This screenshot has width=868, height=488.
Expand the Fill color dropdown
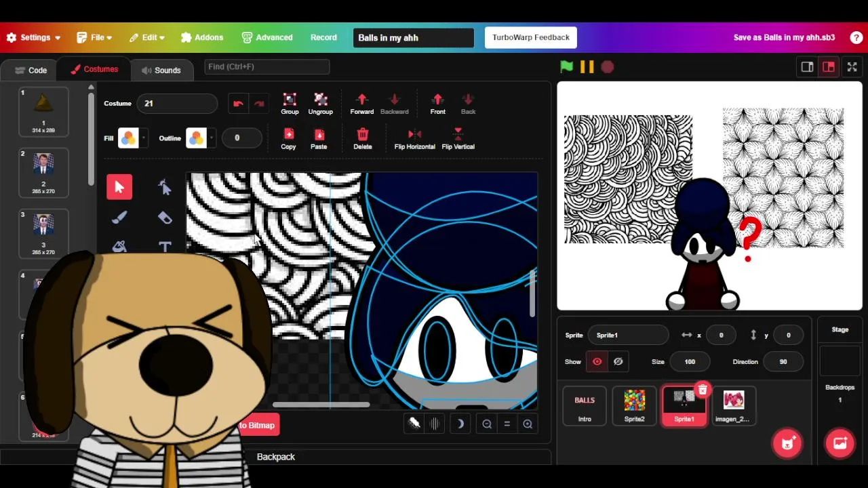click(x=144, y=138)
